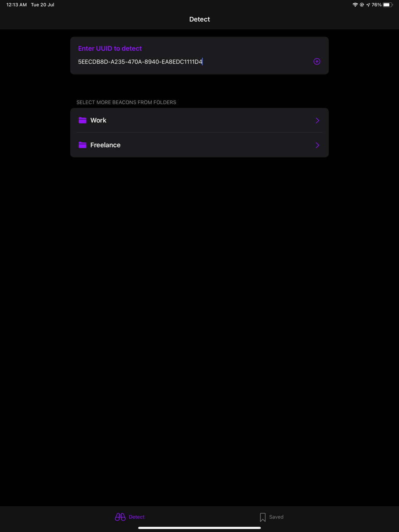This screenshot has width=399, height=532.
Task: Open the Work folder row
Action: [199, 120]
